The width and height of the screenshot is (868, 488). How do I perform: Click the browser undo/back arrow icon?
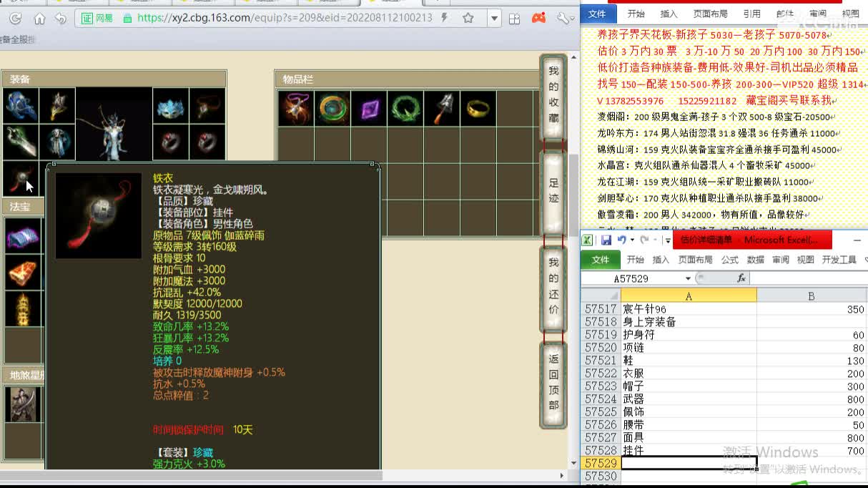pos(61,19)
